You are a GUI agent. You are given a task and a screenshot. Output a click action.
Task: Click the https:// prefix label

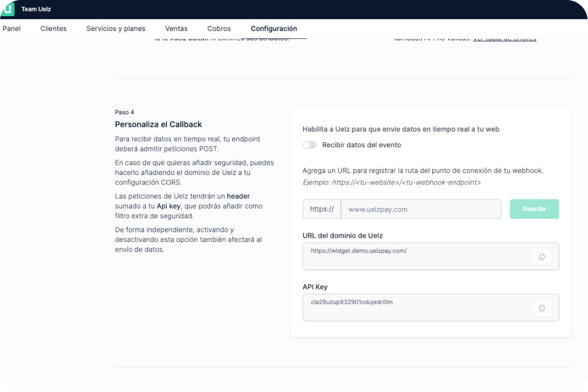[322, 209]
